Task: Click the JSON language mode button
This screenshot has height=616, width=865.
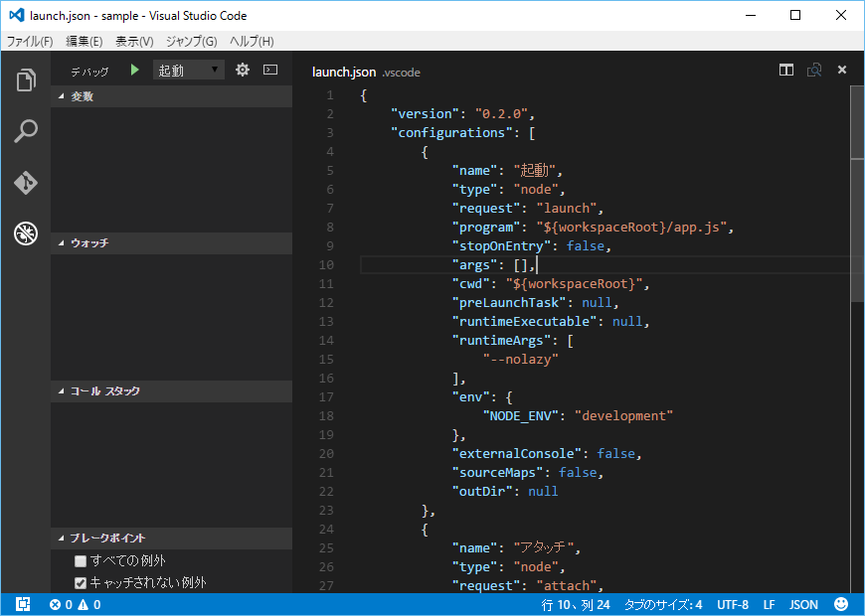Action: (803, 604)
